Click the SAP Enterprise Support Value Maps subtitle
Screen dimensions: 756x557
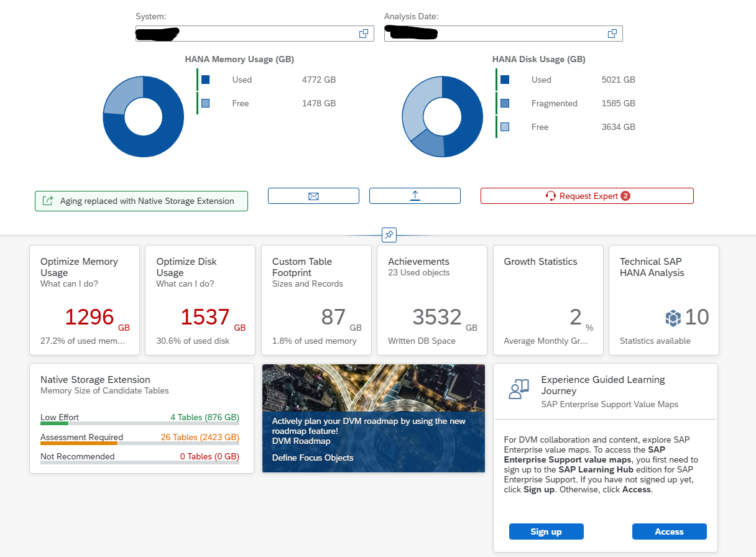(x=610, y=404)
